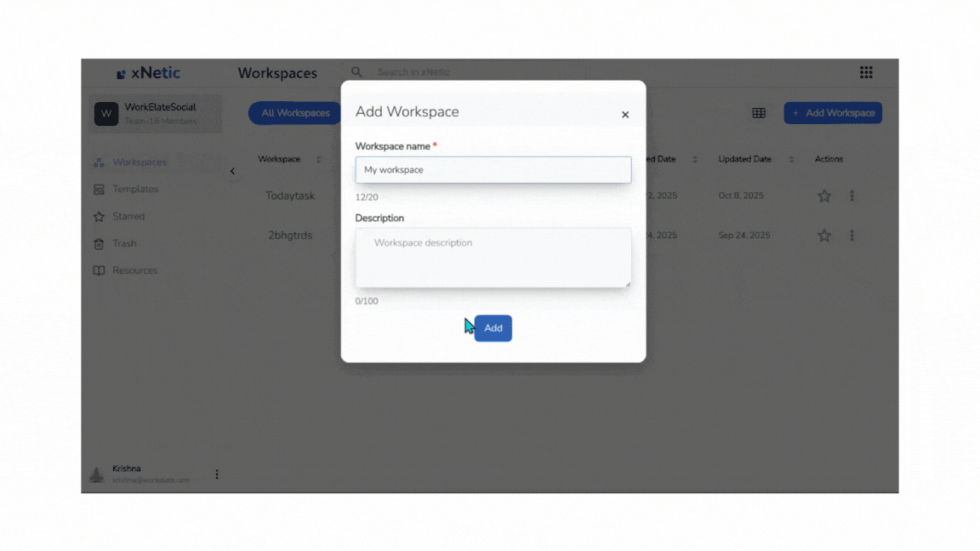This screenshot has height=551, width=980.
Task: Open the apps grid launcher icon
Action: [866, 72]
